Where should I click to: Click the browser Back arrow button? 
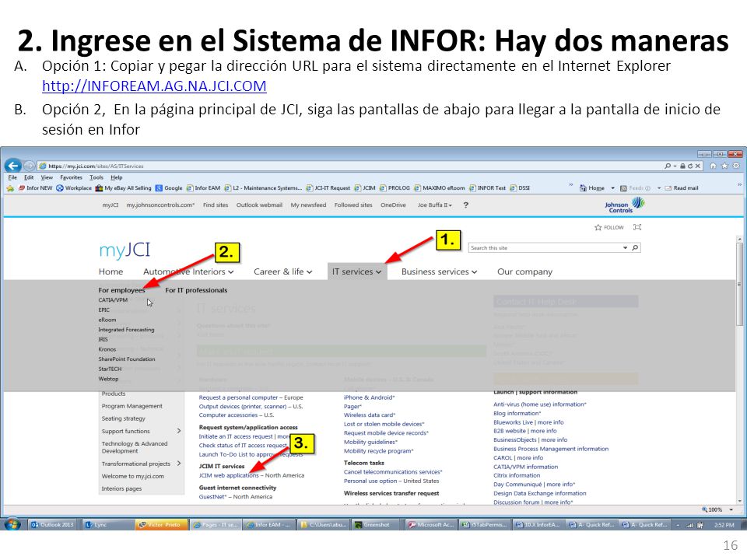(x=13, y=166)
